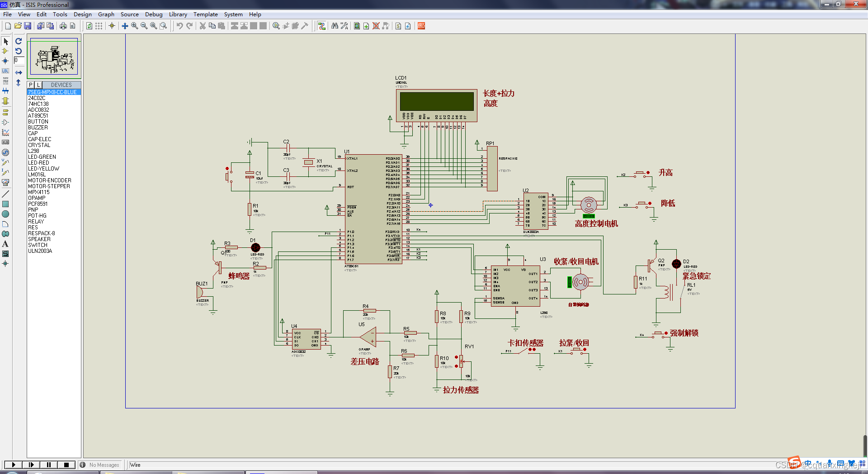This screenshot has height=474, width=868.
Task: Click the Undo arrow icon
Action: pos(179,26)
